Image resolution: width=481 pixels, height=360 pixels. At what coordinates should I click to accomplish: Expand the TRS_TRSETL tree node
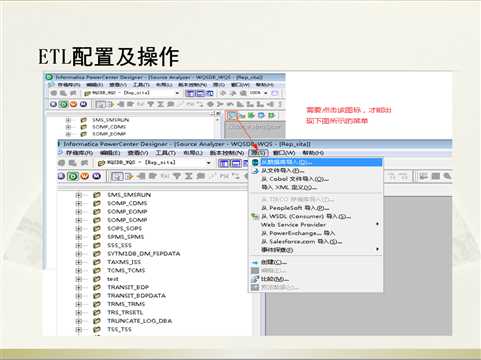click(x=78, y=312)
